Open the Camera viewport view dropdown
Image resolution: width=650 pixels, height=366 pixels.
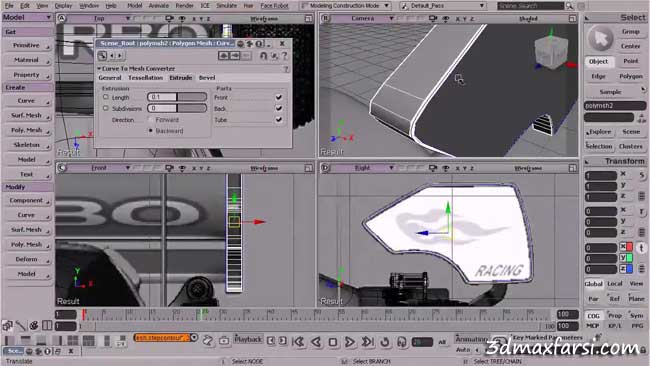click(391, 18)
